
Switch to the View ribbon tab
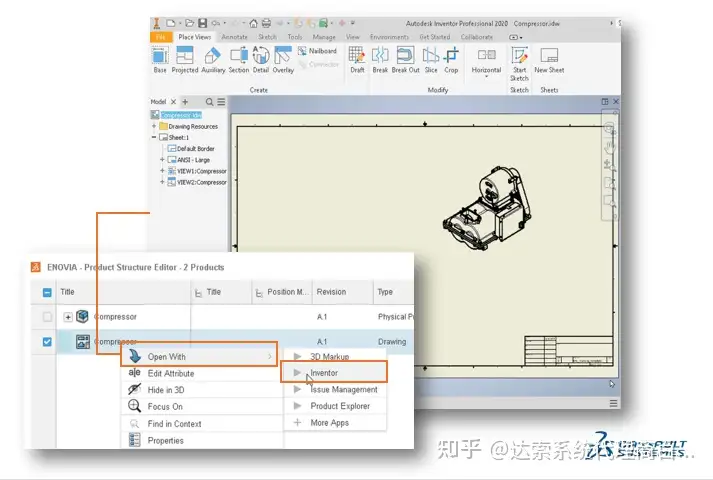coord(352,37)
